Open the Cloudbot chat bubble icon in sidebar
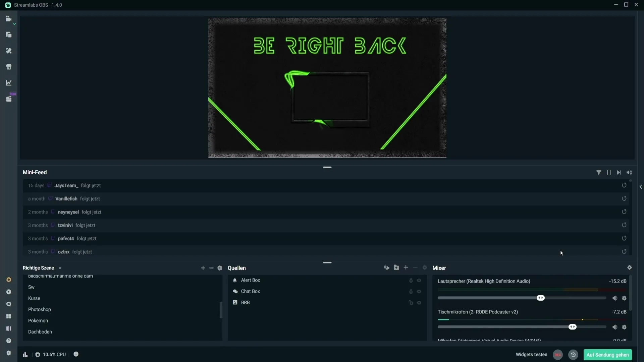Viewport: 644px width, 362px height. click(9, 304)
